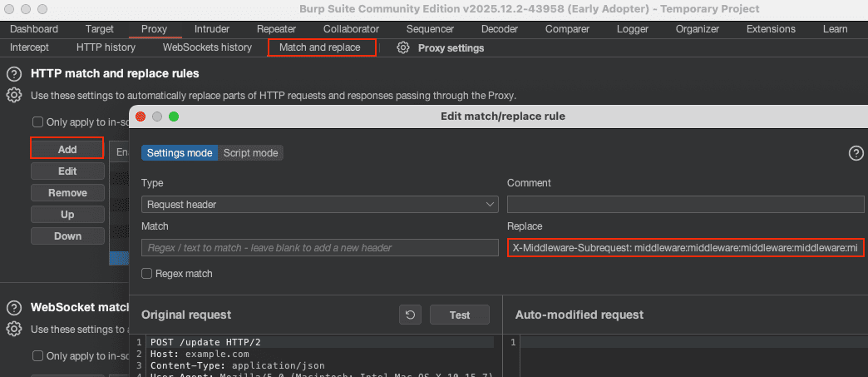The width and height of the screenshot is (868, 377).
Task: Click the Match regex text field
Action: coord(319,248)
